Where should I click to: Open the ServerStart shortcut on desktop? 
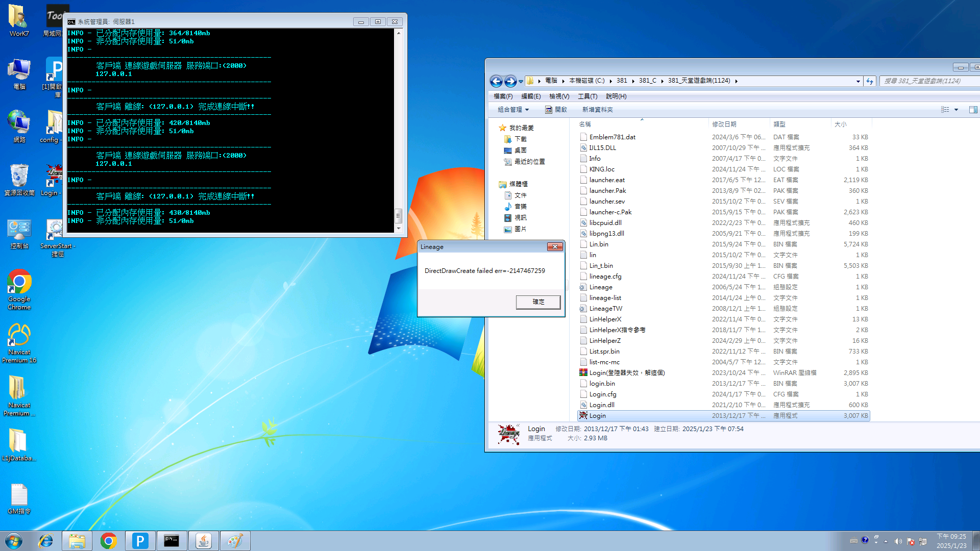click(x=55, y=238)
